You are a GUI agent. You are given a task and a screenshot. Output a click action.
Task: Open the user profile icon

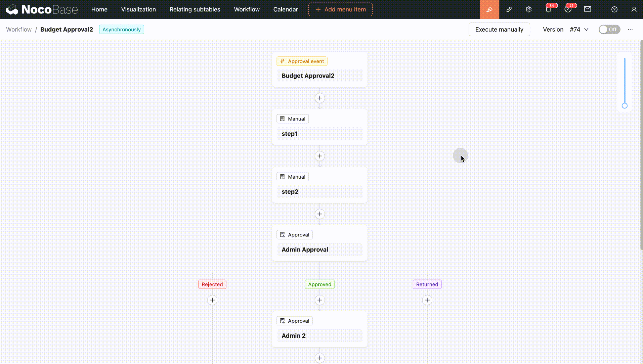click(x=634, y=9)
